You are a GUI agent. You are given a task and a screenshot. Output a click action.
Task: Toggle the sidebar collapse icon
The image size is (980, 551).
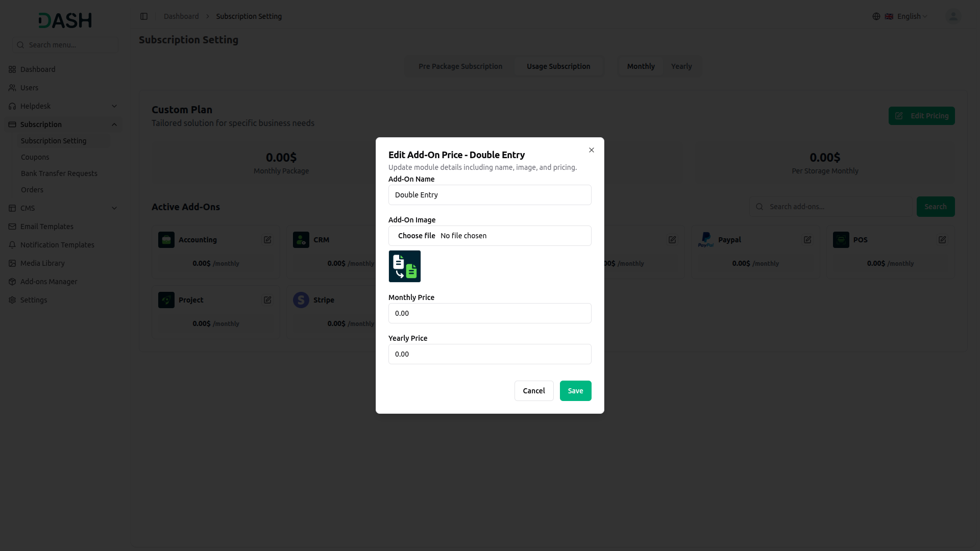(x=144, y=16)
